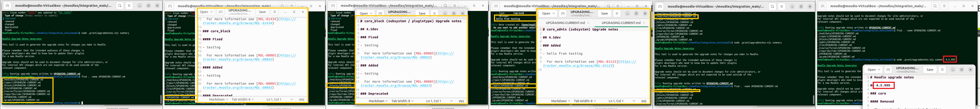Open 'Tab Width: 8' selector in the core_admin editor
Viewport: 980px width, 109px height.
[585, 101]
